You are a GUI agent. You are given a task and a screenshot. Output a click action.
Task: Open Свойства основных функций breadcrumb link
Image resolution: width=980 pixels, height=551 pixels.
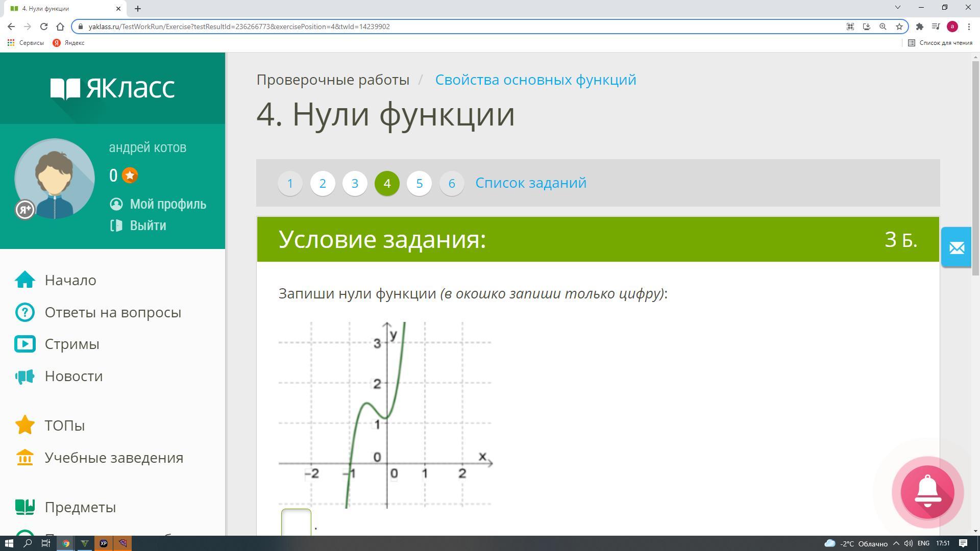[x=535, y=80]
